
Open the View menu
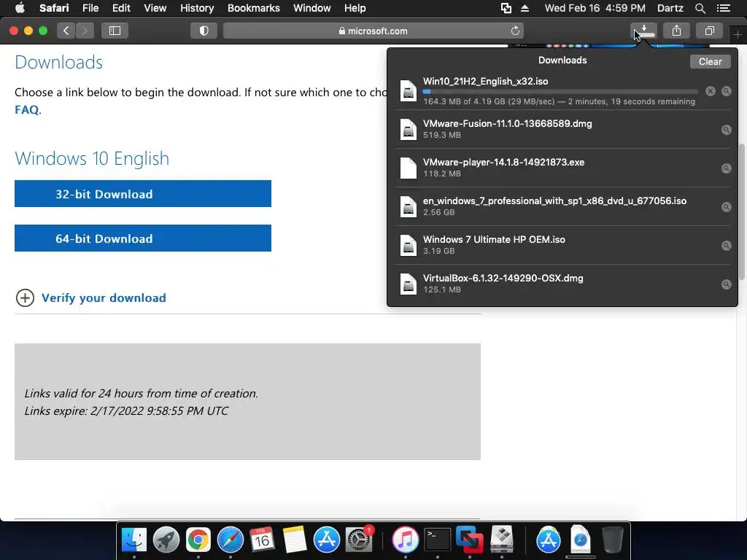155,8
